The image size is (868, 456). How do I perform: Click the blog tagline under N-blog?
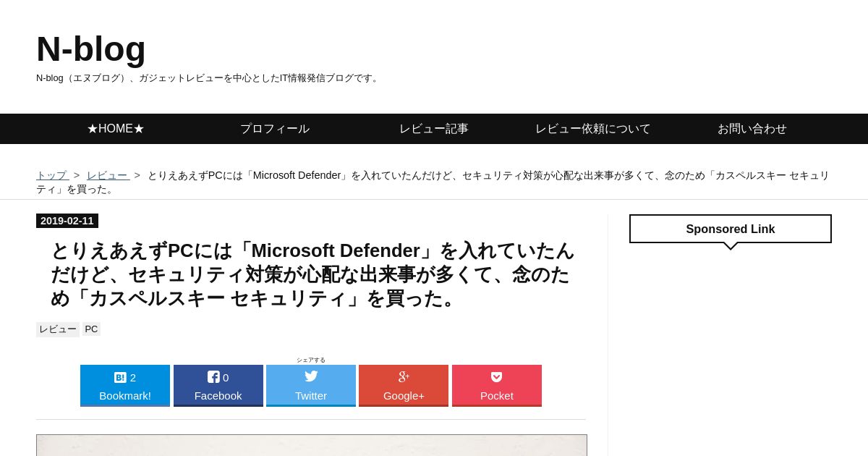click(x=209, y=78)
